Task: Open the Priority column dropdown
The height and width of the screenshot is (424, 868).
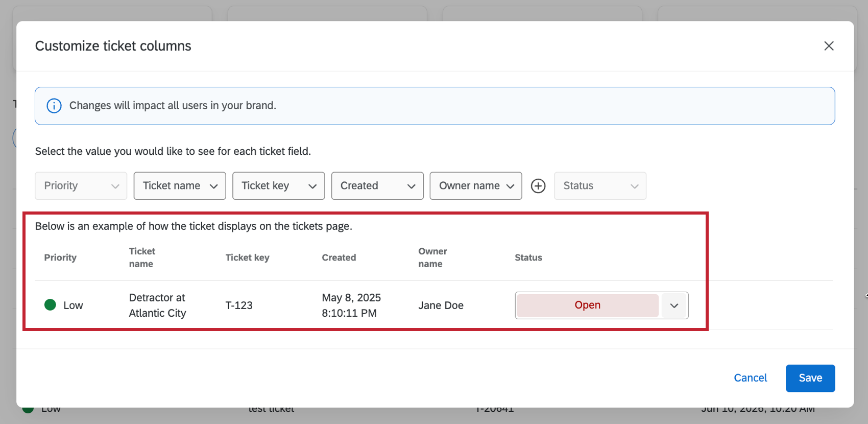Action: point(81,186)
